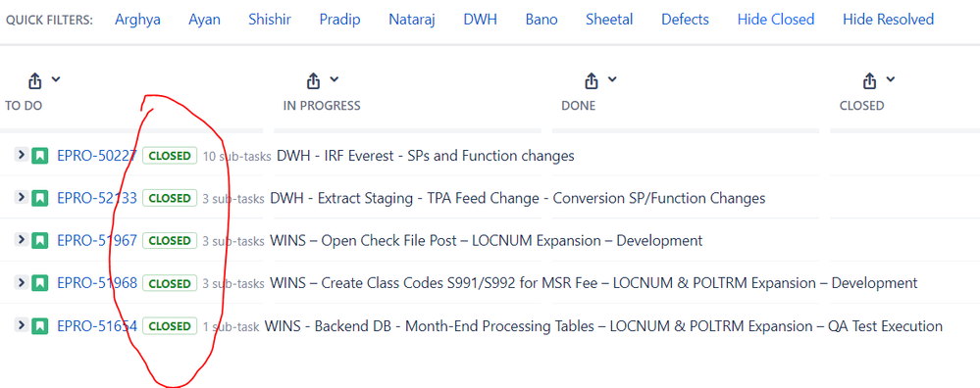Toggle the Nataraj quick filter
Image resolution: width=980 pixels, height=388 pixels.
pyautogui.click(x=412, y=20)
